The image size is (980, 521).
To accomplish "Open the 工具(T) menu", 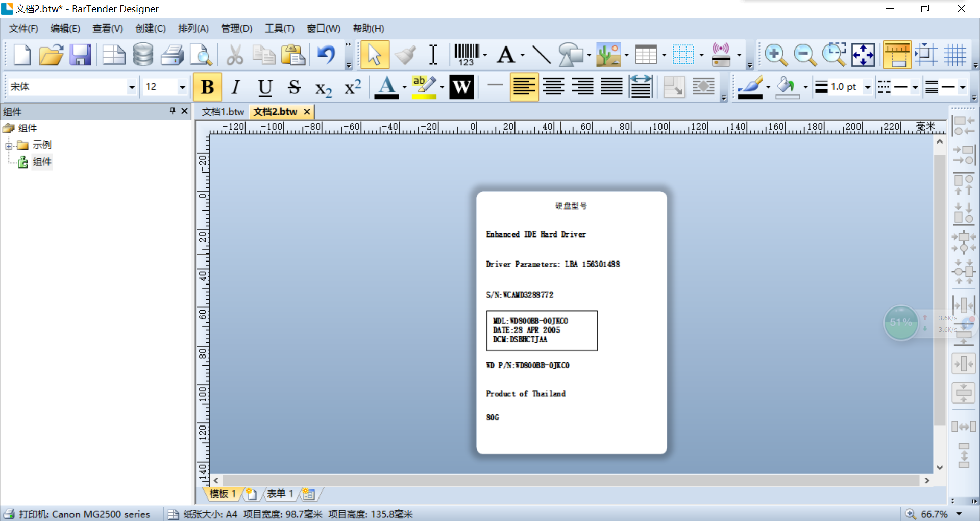I will 280,29.
